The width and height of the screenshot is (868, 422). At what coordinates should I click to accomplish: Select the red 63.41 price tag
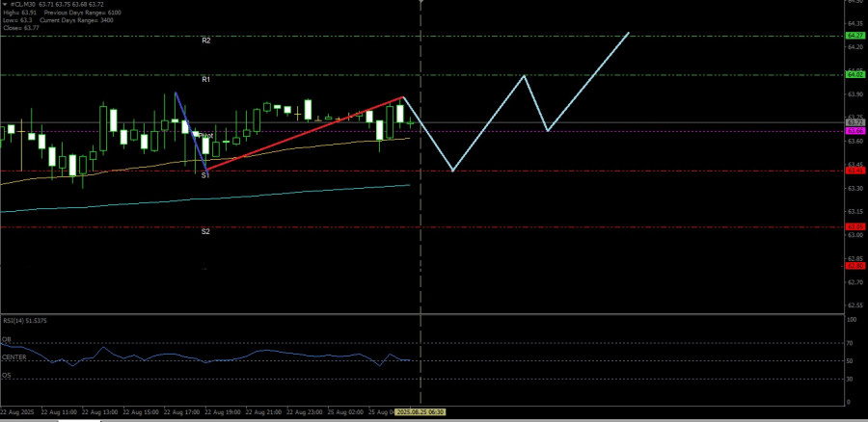coord(855,171)
